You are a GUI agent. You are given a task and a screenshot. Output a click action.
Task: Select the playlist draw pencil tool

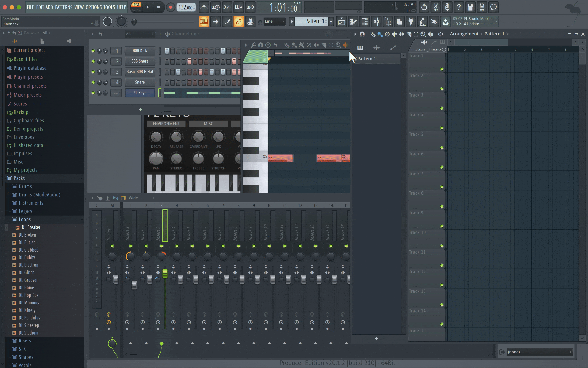[x=373, y=34]
